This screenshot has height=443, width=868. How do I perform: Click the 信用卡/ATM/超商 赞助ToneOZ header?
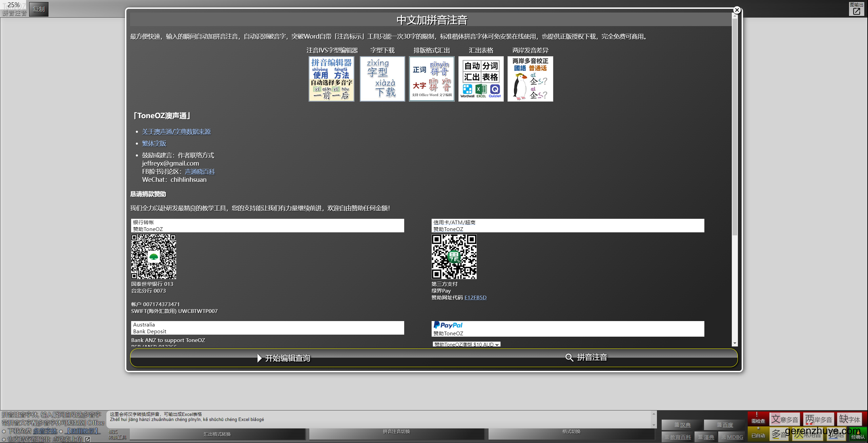pos(568,226)
